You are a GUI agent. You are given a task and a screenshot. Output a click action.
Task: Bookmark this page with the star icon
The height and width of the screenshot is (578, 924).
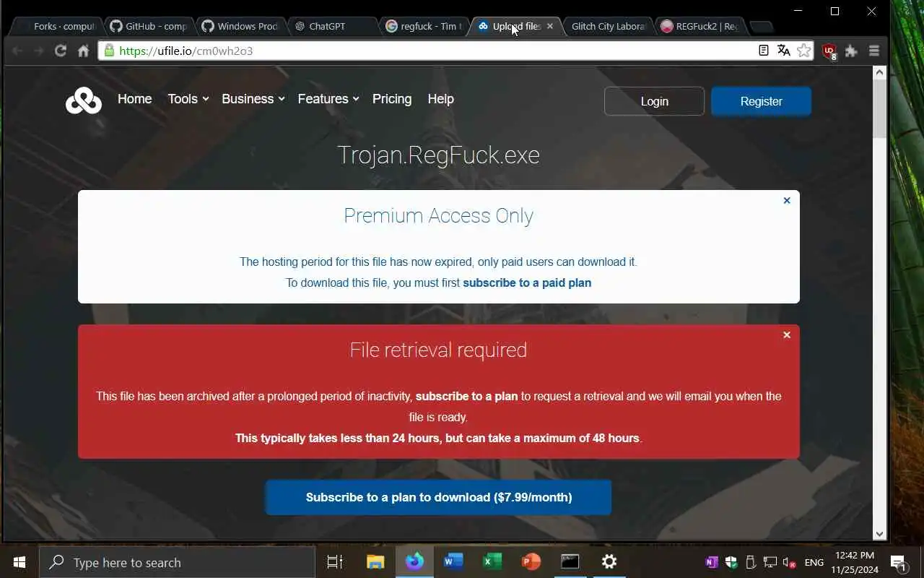coord(803,51)
